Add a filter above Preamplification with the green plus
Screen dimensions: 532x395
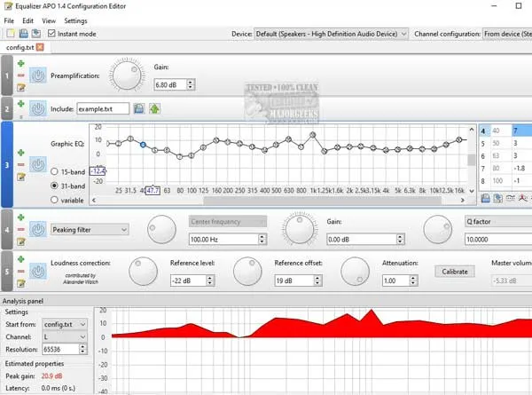(21, 63)
